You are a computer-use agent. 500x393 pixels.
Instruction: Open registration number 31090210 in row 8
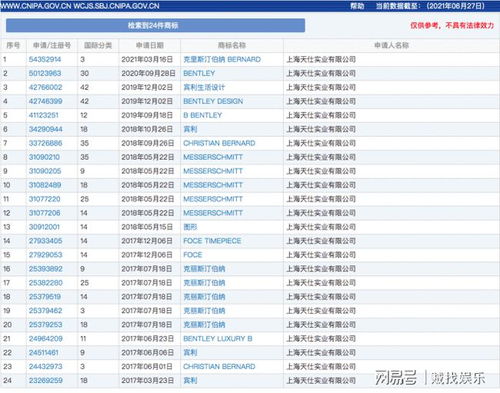(x=44, y=157)
